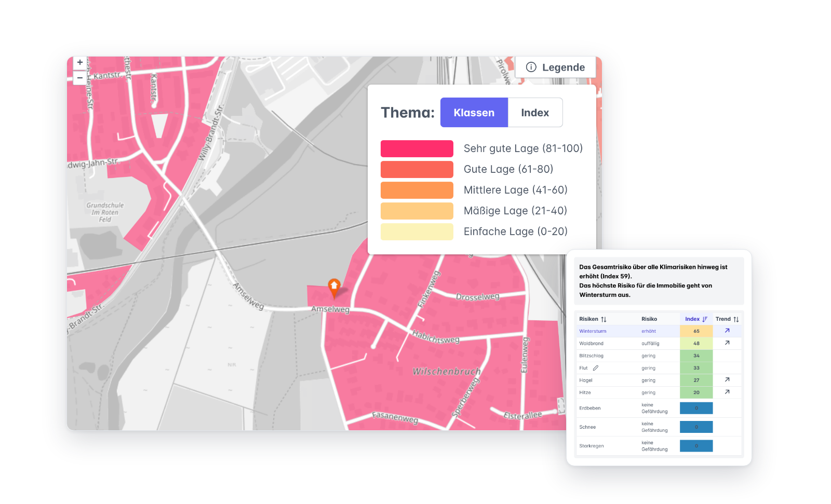Click the trend arrow in Waldbrand row

(727, 343)
